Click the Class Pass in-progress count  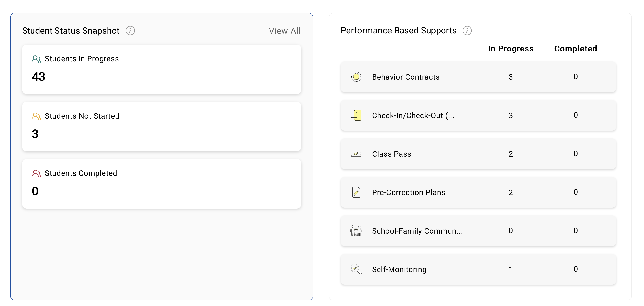click(510, 154)
